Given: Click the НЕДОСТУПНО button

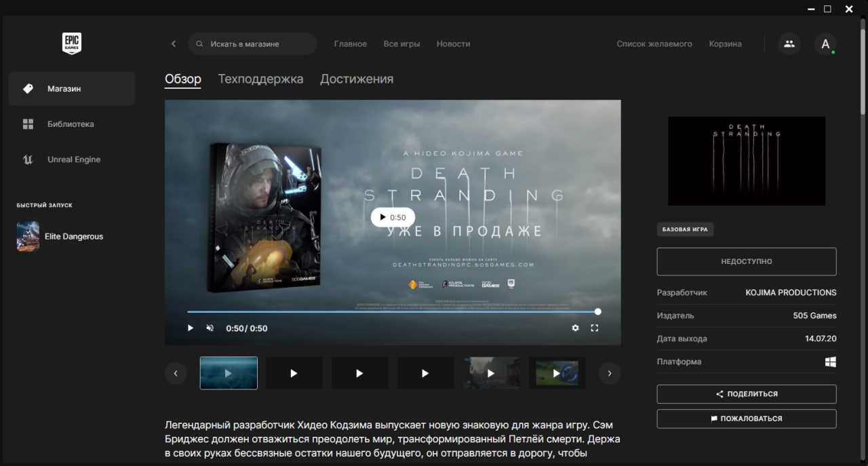Looking at the screenshot, I should [747, 261].
